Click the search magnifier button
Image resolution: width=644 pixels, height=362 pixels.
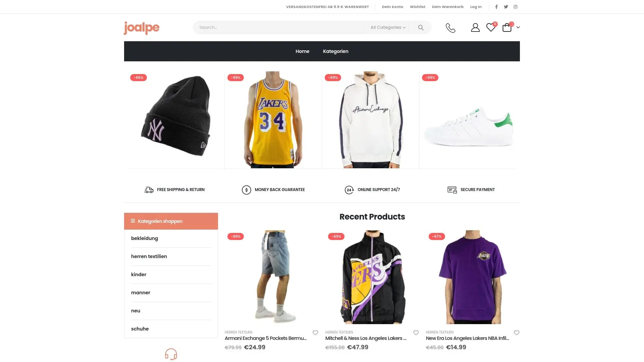421,27
